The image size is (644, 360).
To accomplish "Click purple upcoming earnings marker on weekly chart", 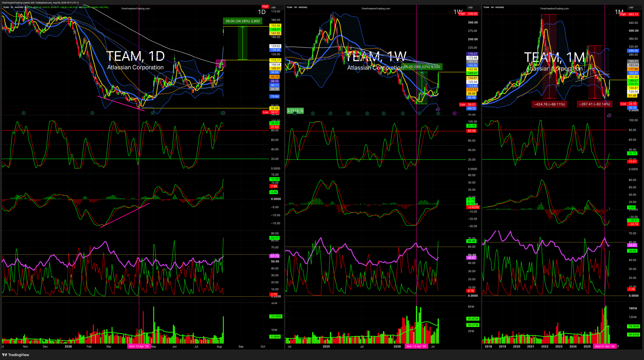I will 454,113.
